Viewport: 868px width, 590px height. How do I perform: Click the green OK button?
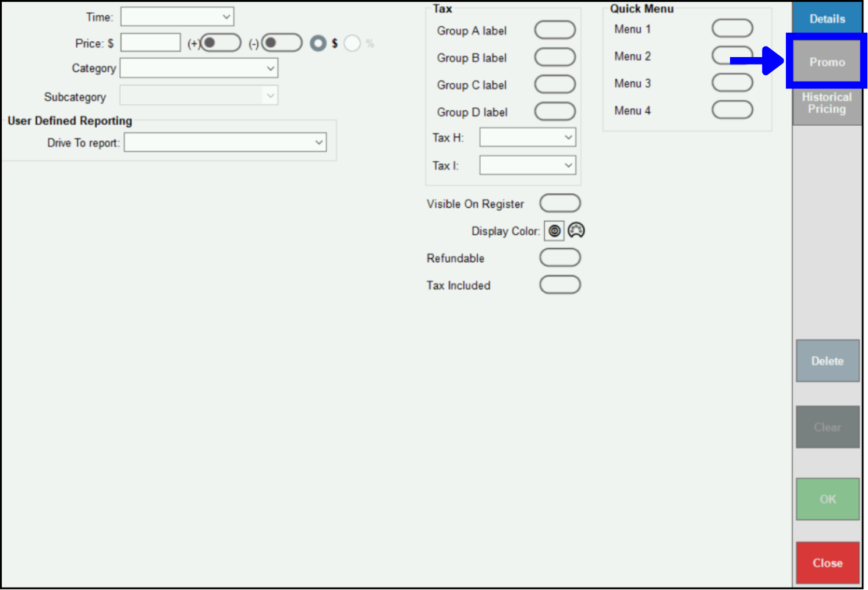(x=827, y=499)
